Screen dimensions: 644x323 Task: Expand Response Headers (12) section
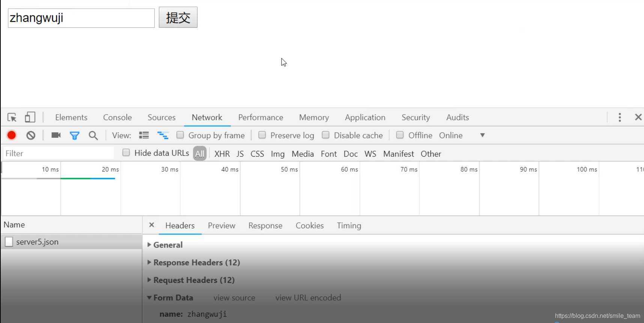coord(194,263)
